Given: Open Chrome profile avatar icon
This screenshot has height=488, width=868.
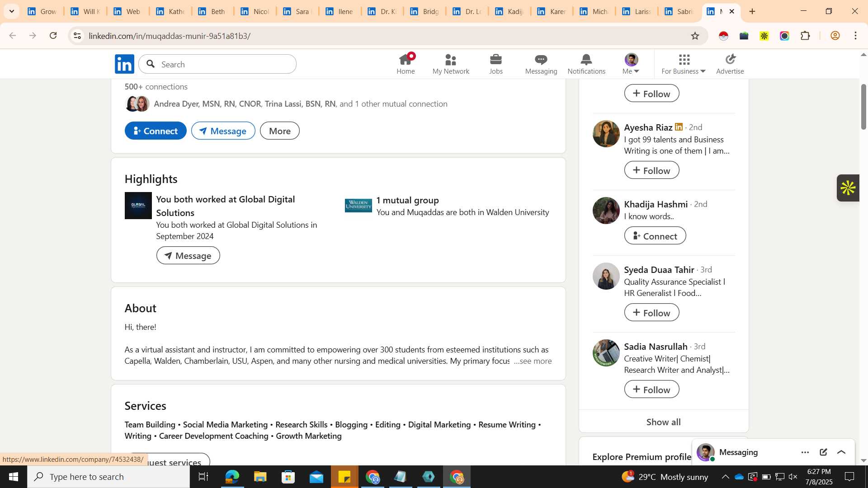Looking at the screenshot, I should [x=835, y=36].
